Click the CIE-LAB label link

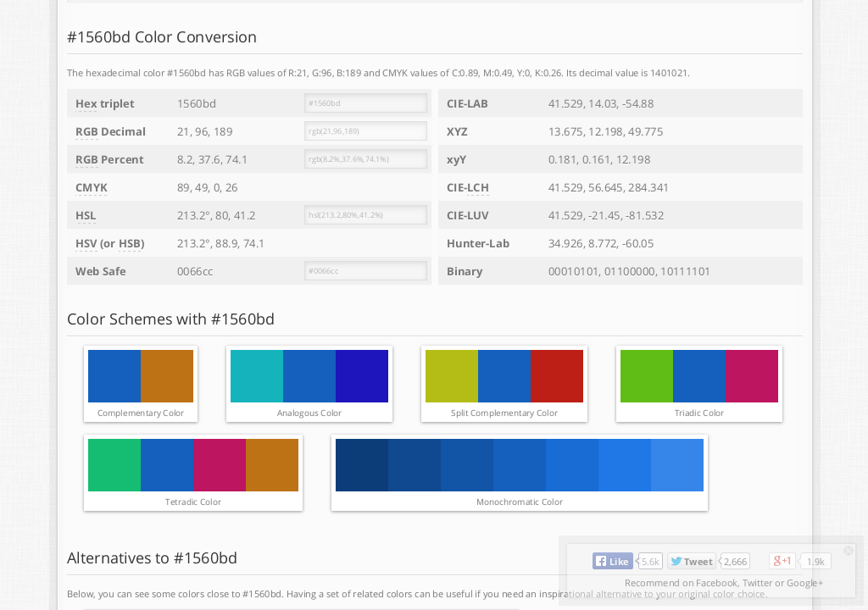[467, 103]
